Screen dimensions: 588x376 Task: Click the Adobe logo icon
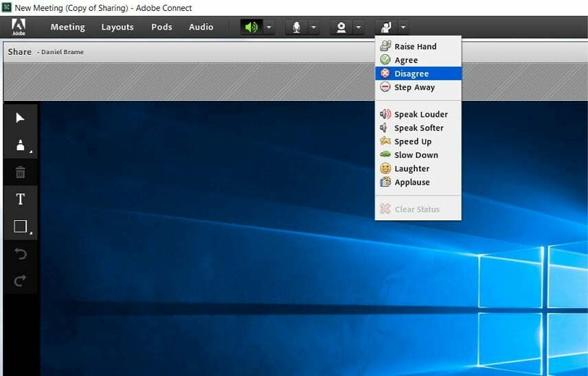point(19,27)
